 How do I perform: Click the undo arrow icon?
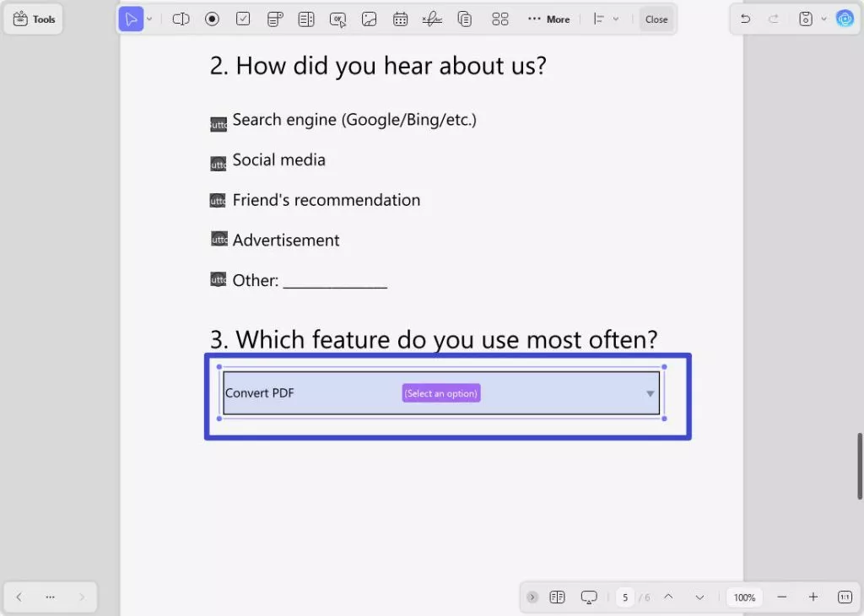[x=745, y=19]
